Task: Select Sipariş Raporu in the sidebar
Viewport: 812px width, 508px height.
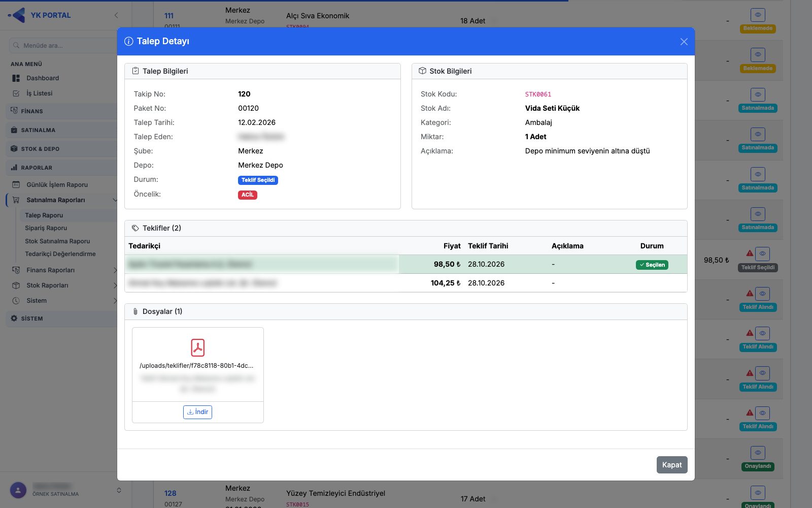Action: (x=46, y=228)
